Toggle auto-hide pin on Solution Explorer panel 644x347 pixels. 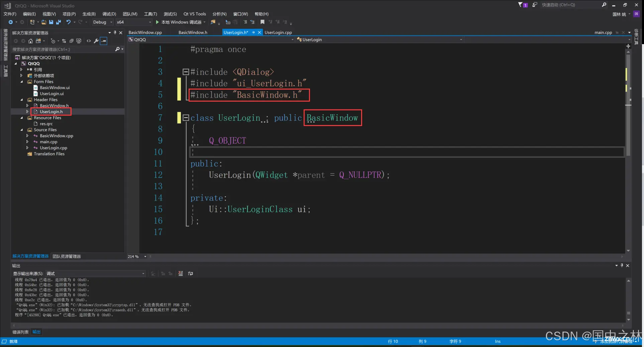pyautogui.click(x=115, y=32)
